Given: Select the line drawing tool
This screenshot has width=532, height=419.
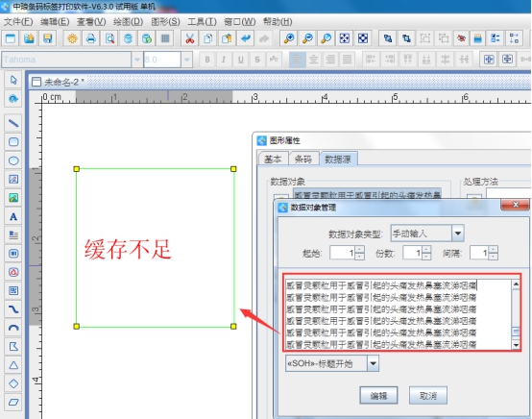Looking at the screenshot, I should (13, 123).
